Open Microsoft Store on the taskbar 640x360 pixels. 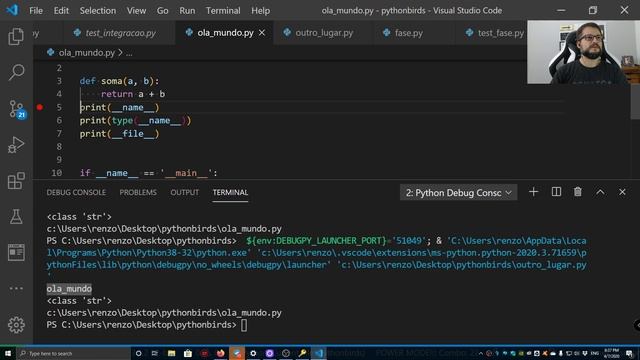coord(188,353)
